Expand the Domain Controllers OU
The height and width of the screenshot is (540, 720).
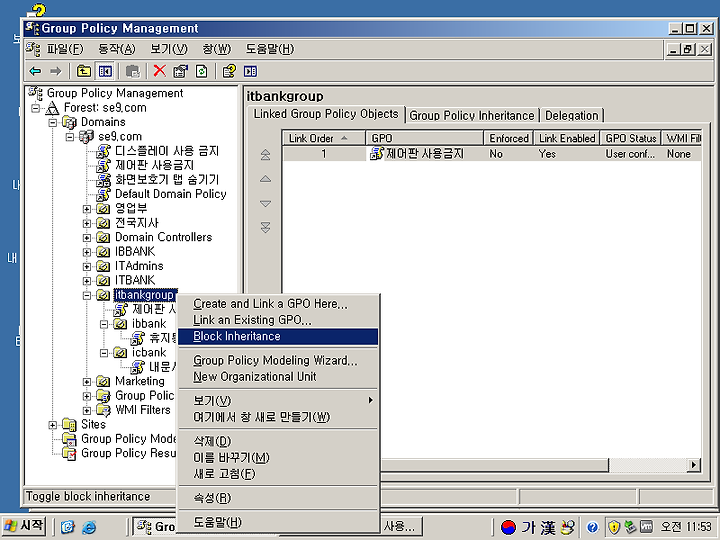click(x=87, y=238)
